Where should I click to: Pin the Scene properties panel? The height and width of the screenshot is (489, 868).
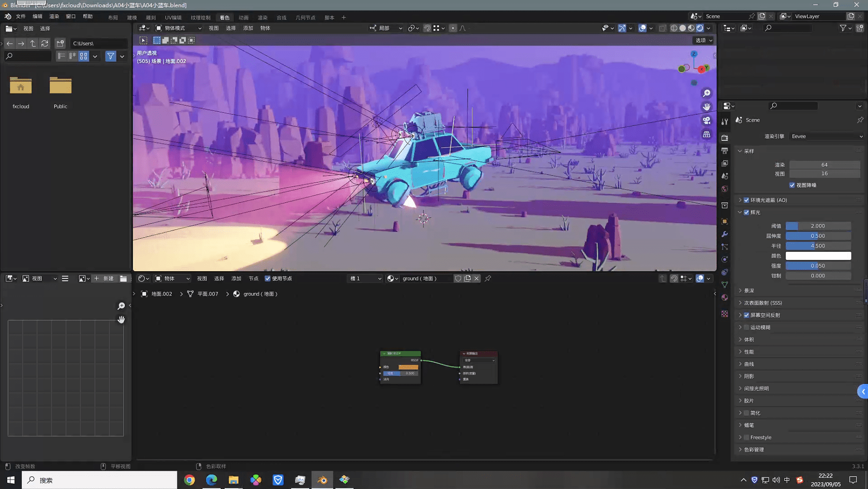click(860, 120)
